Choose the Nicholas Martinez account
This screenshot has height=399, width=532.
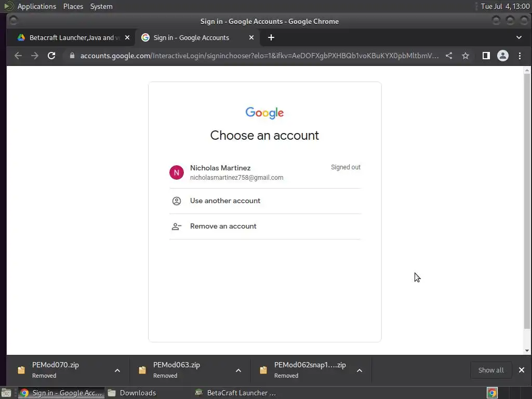coord(265,172)
